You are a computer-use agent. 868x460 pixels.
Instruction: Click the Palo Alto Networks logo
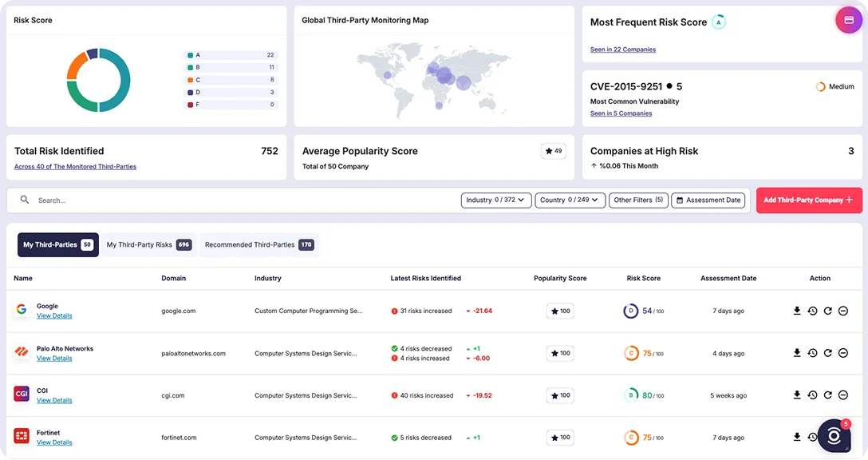click(x=22, y=351)
